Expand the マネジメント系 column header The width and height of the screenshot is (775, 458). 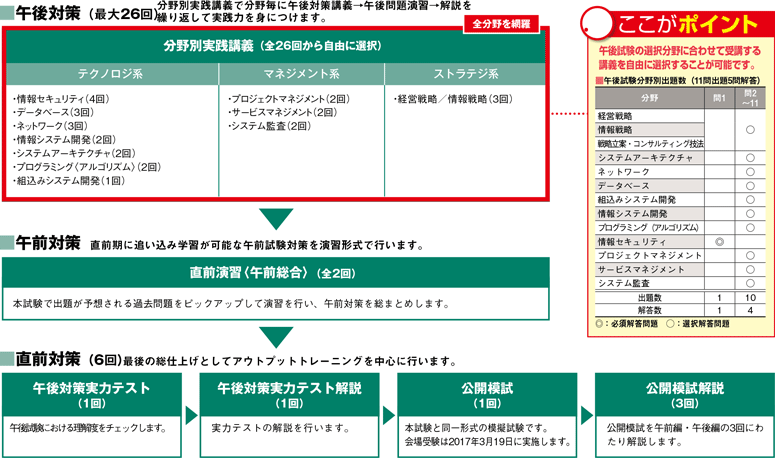[x=301, y=73]
